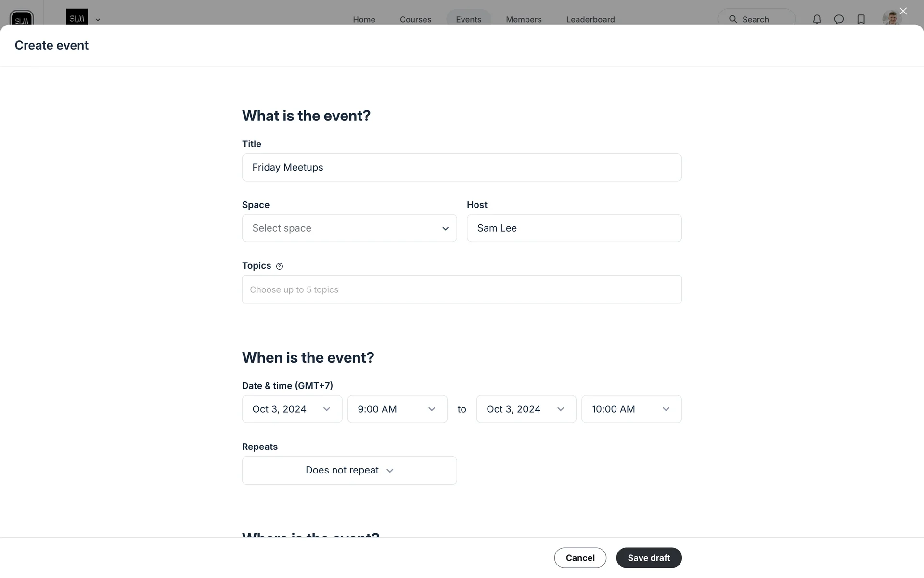The image size is (924, 578).
Task: Click the notifications bell icon
Action: 817,19
